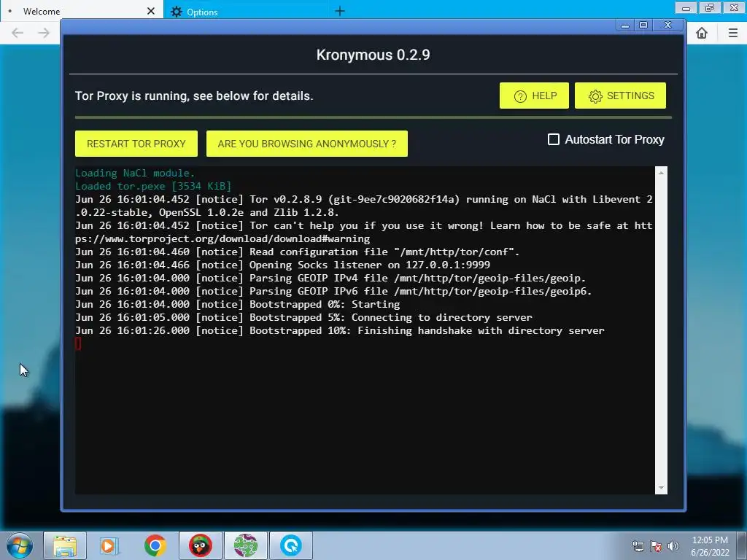Click the Kronymous 0.2.9 title

pos(373,55)
